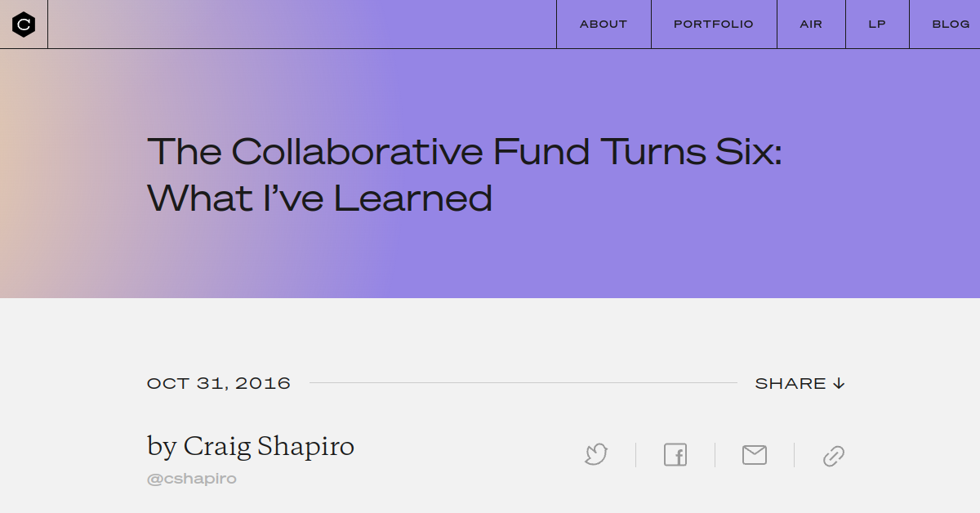Open the BLOG section from the dropdown-style nav

[950, 24]
